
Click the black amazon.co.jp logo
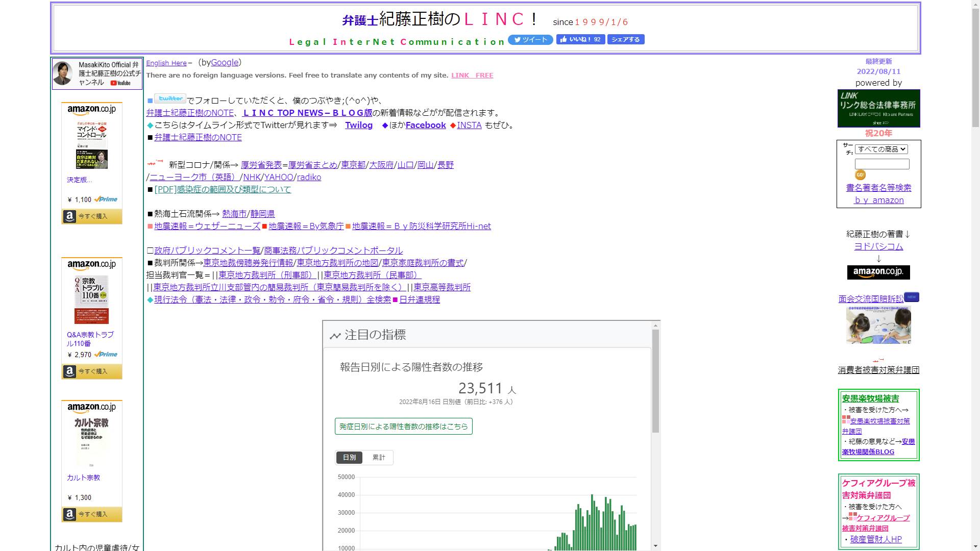878,272
